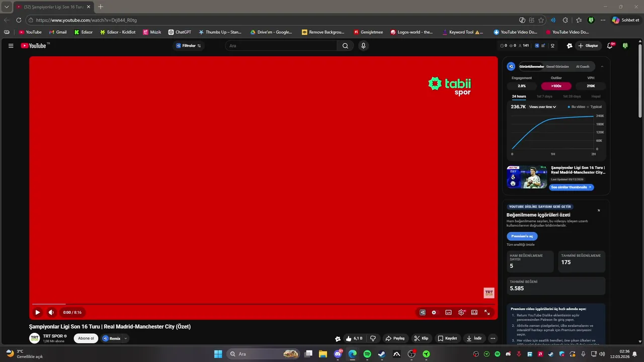Switch to the Genel Görünüm tab

557,66
